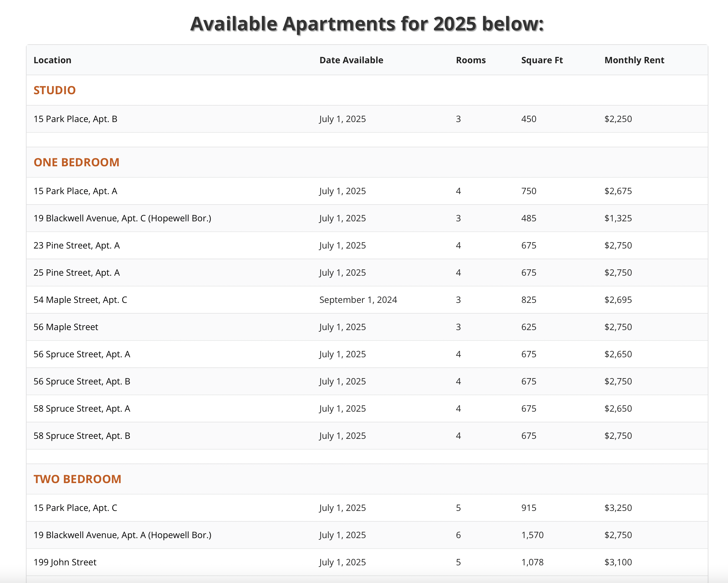728x583 pixels.
Task: Click the Available Apartments for 2025 title
Action: pyautogui.click(x=367, y=24)
